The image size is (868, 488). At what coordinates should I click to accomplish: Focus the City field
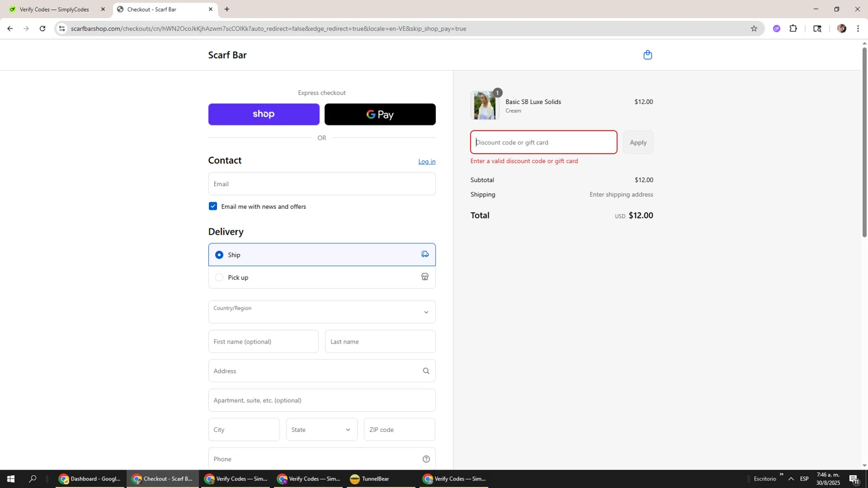point(244,430)
